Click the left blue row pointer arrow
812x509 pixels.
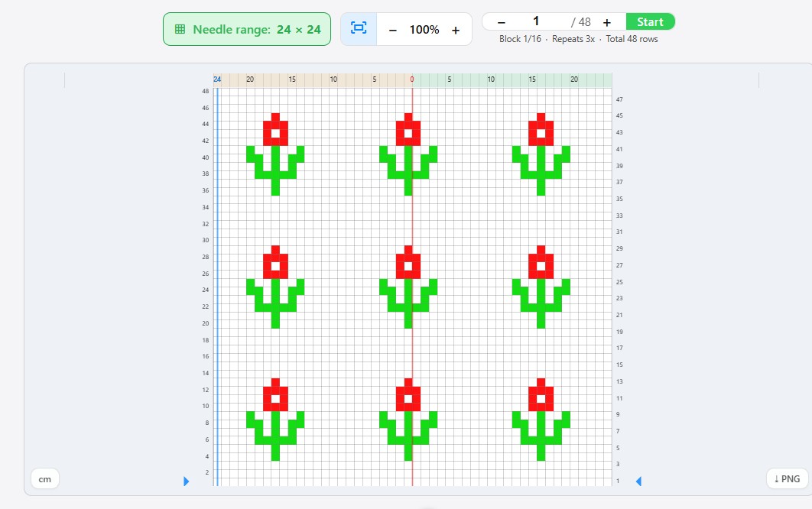tap(186, 481)
